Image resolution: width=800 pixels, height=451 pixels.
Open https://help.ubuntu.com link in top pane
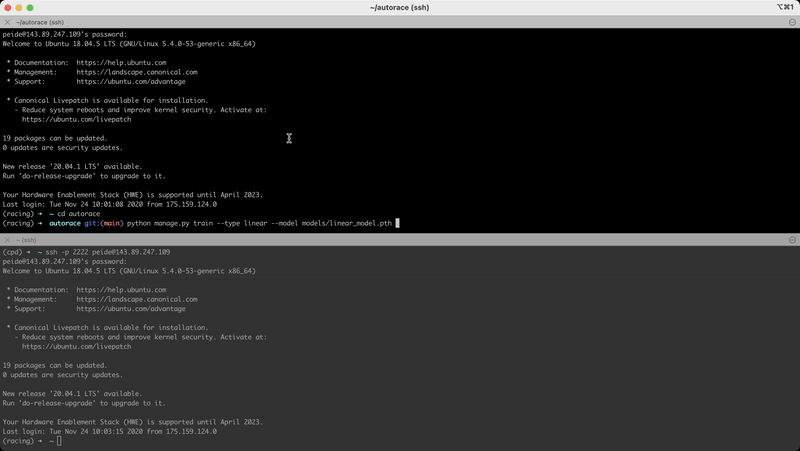(121, 63)
